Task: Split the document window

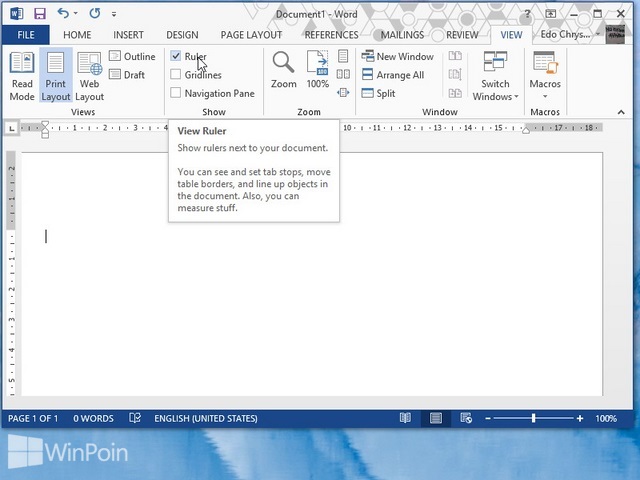Action: pos(378,93)
